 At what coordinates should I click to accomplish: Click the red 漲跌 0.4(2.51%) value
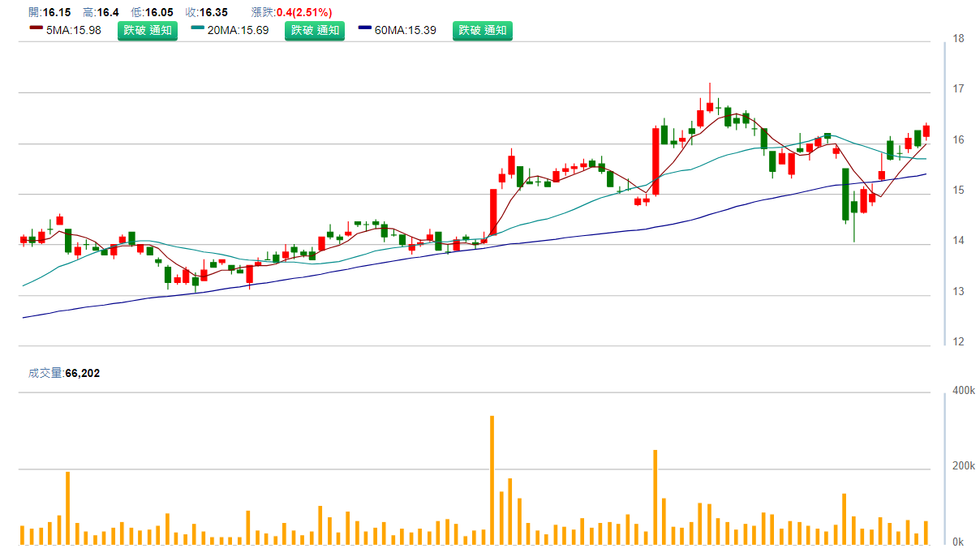tap(303, 12)
